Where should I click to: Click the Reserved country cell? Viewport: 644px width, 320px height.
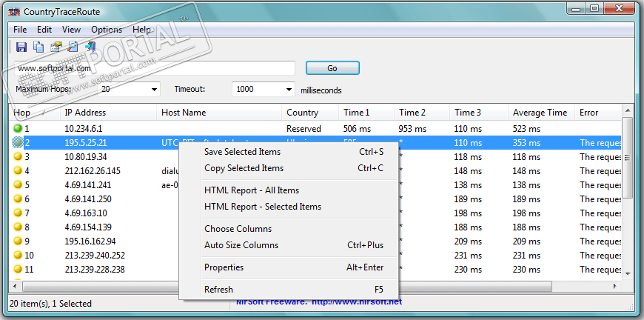(x=304, y=129)
